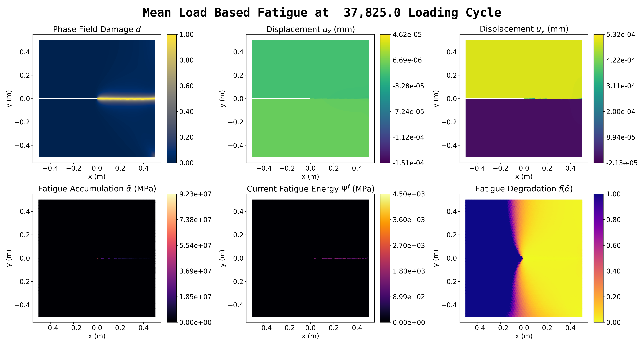Click the x (m) axis label under damage plot
Screen dimensions: 644x344
[x=97, y=176]
